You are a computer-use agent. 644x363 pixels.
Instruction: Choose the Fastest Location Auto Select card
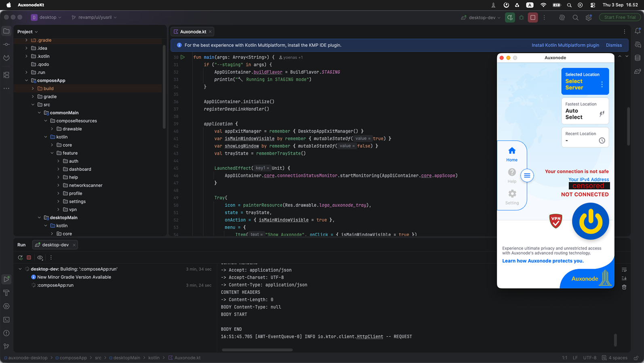point(585,111)
